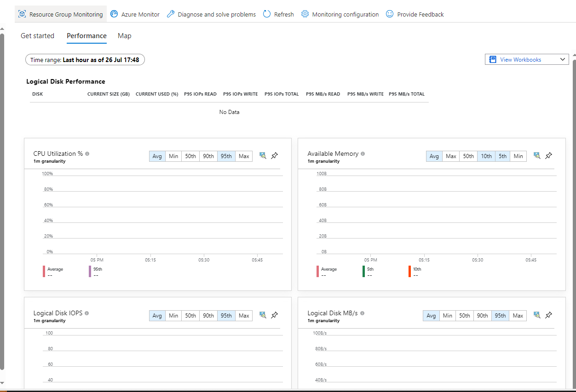Click the CPU chart Average legend swatch
Screen dimensions: 576x392
tap(44, 272)
